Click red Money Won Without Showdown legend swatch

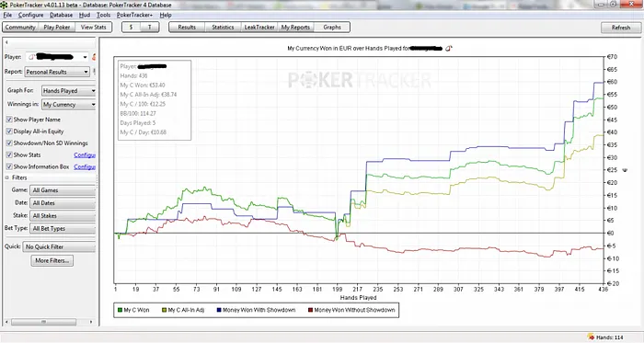coord(311,310)
